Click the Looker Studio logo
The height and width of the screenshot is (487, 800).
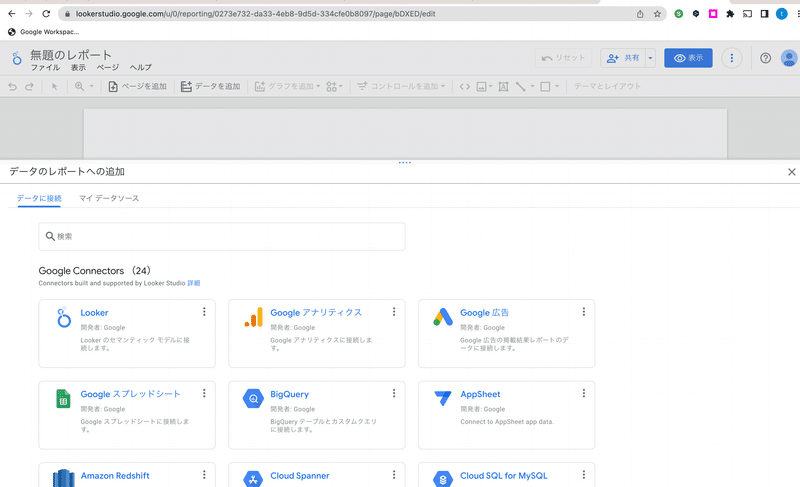coord(17,58)
